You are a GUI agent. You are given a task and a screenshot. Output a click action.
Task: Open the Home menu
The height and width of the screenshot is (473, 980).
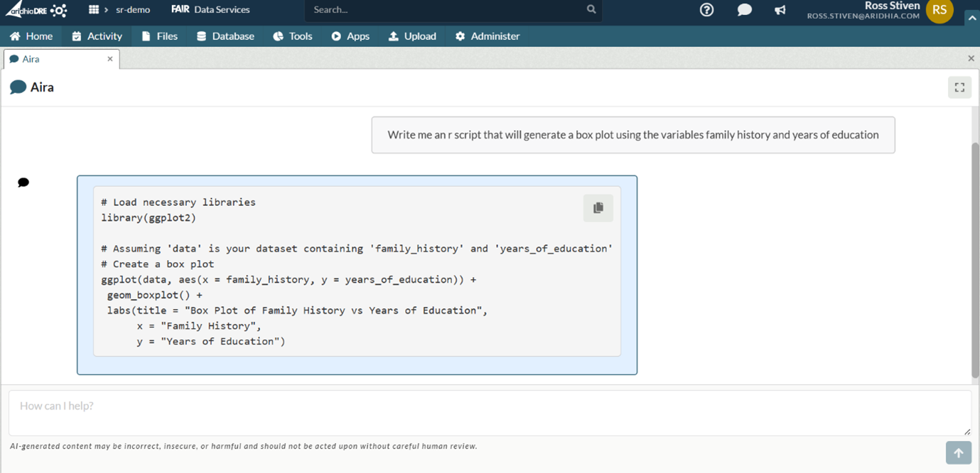click(x=31, y=36)
